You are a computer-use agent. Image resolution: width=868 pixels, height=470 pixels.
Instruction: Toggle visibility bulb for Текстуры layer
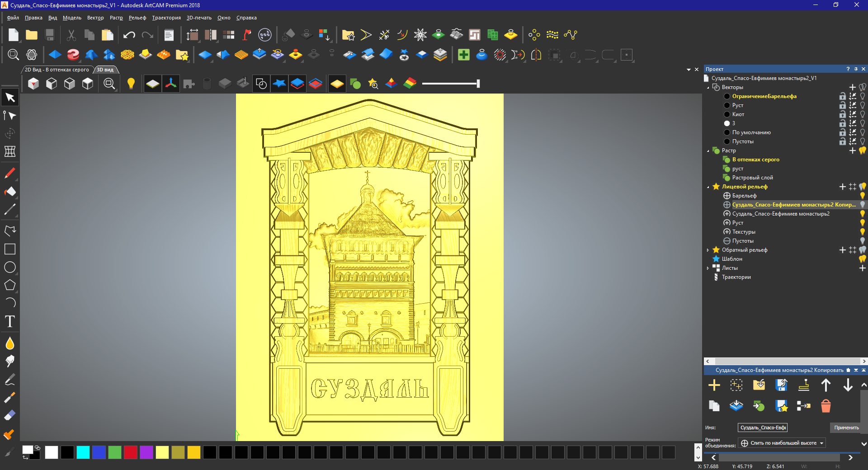(x=862, y=232)
